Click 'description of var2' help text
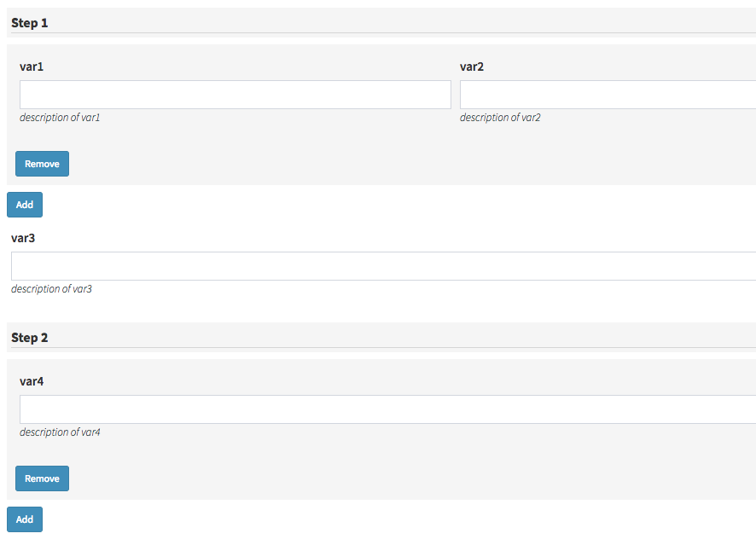The image size is (756, 545). click(x=500, y=118)
